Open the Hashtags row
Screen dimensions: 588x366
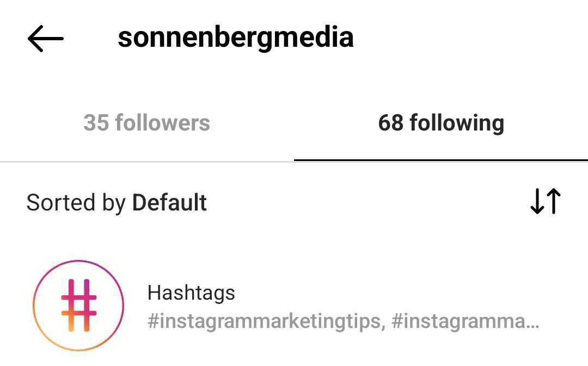tap(294, 305)
